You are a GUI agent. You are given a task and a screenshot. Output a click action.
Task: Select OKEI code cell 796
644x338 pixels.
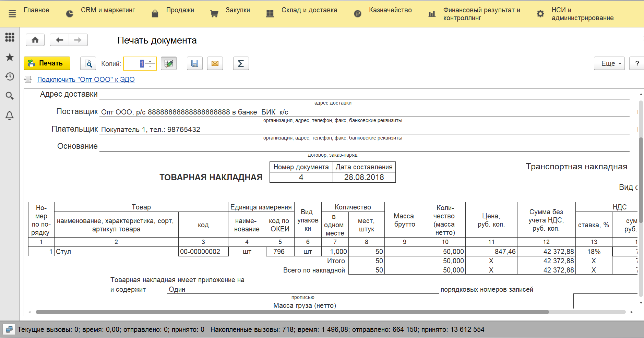pyautogui.click(x=280, y=252)
